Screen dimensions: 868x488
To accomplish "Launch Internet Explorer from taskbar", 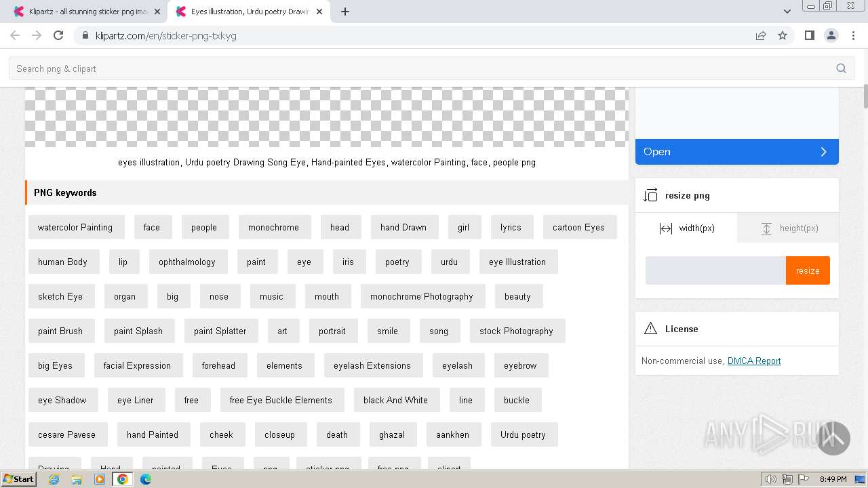I will click(54, 479).
